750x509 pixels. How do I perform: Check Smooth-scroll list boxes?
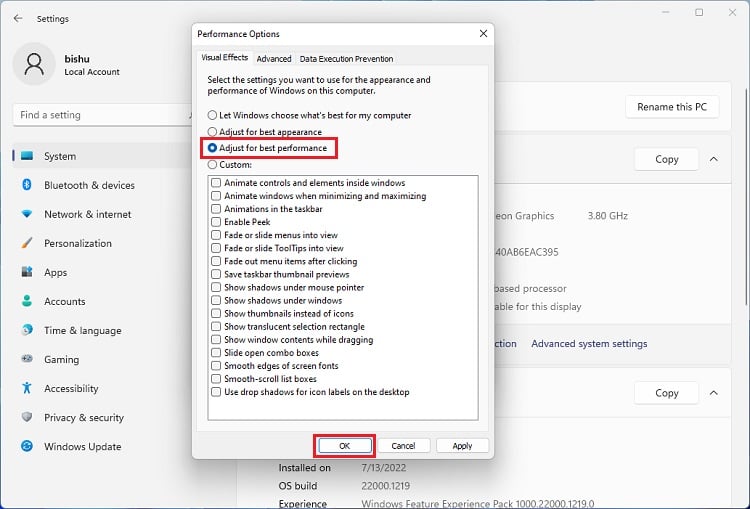216,379
